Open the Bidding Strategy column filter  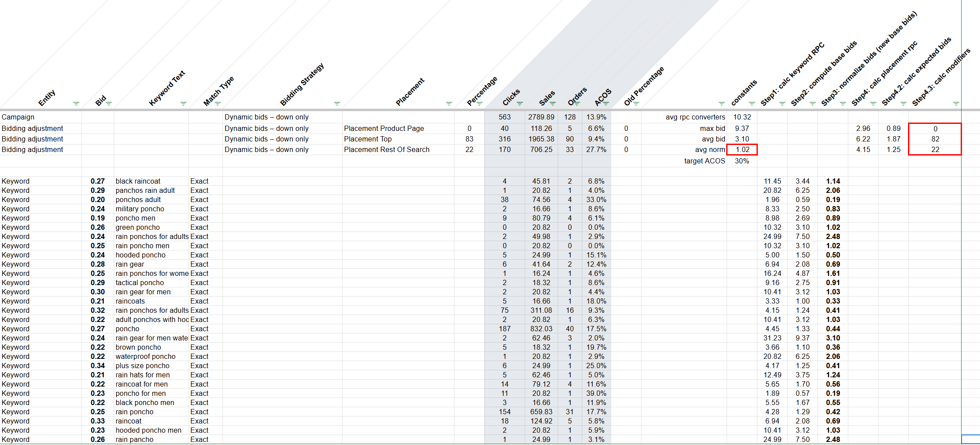337,104
